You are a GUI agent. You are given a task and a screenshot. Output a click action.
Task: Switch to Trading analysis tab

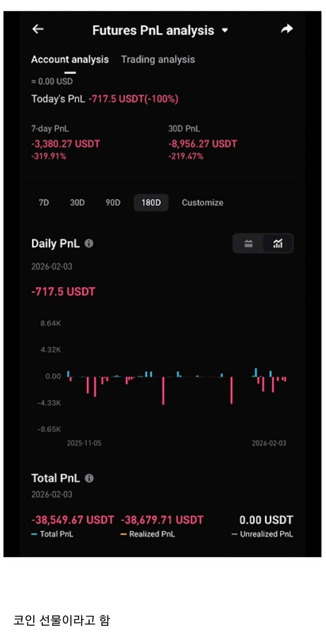coord(158,60)
